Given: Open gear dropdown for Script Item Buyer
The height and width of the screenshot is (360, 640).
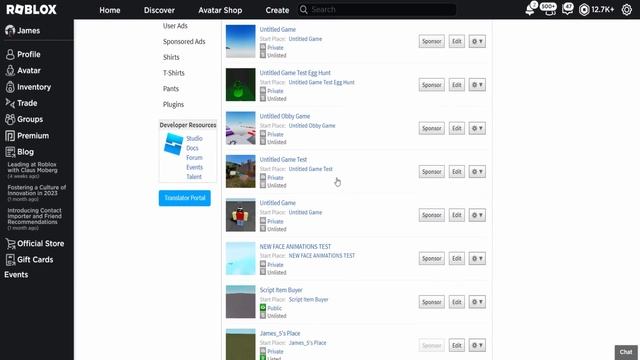Looking at the screenshot, I should [477, 302].
